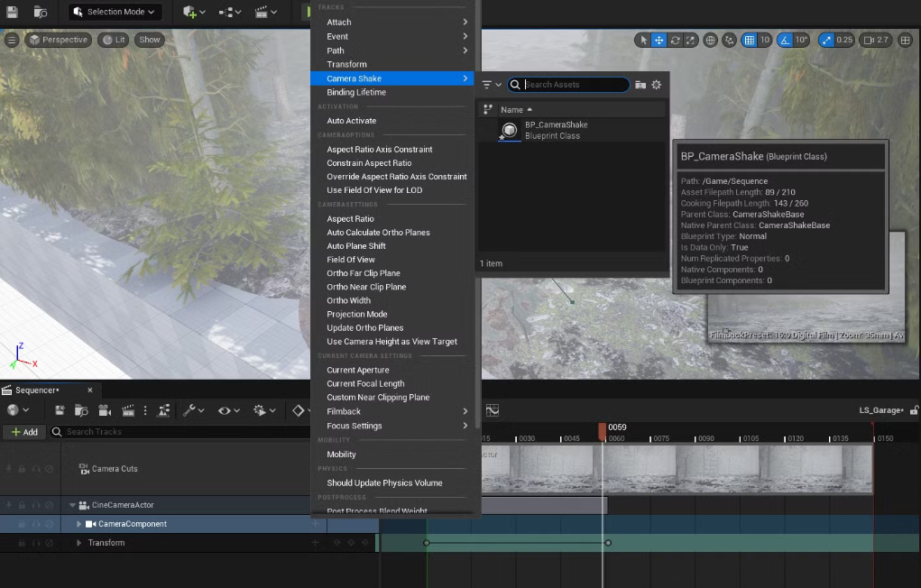The width and height of the screenshot is (921, 588).
Task: Activate the rotate gizmo tool
Action: click(675, 40)
